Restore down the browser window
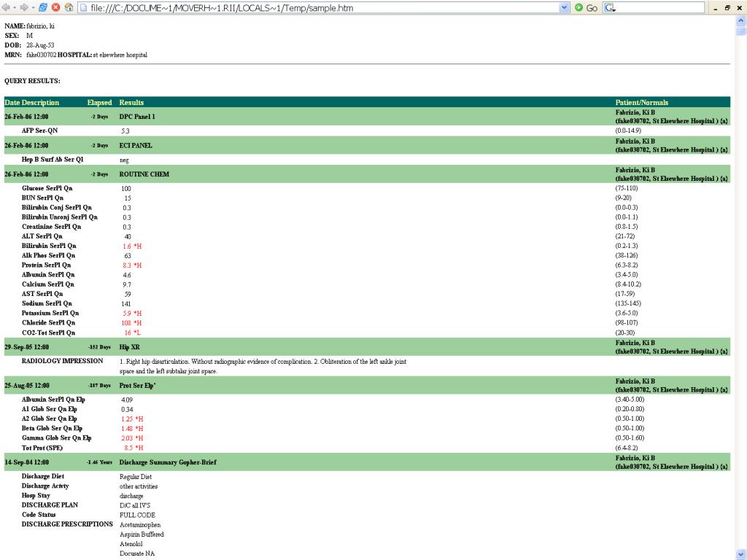Image resolution: width=747 pixels, height=560 pixels. point(727,7)
